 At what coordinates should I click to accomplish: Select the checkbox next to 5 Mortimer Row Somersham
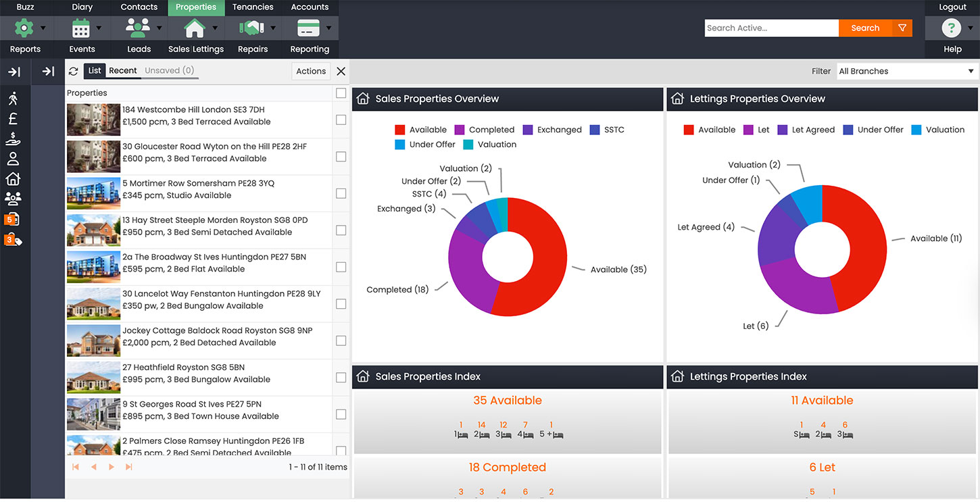[x=341, y=193]
